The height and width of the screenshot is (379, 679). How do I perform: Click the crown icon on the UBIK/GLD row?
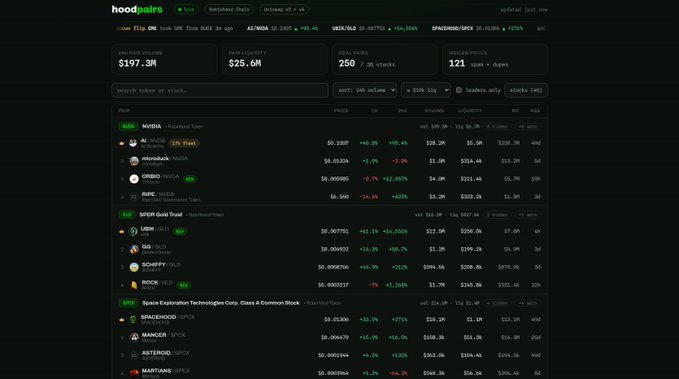(122, 231)
